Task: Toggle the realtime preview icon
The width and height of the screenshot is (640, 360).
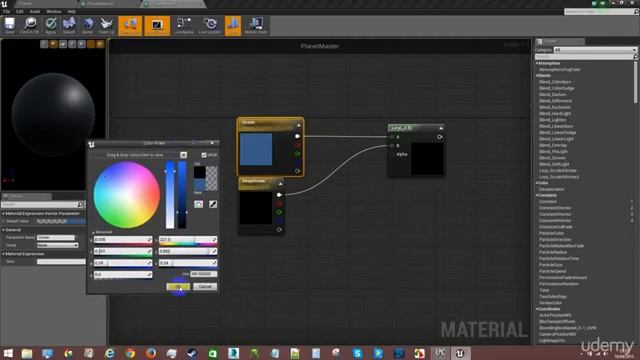Action: pyautogui.click(x=100, y=44)
